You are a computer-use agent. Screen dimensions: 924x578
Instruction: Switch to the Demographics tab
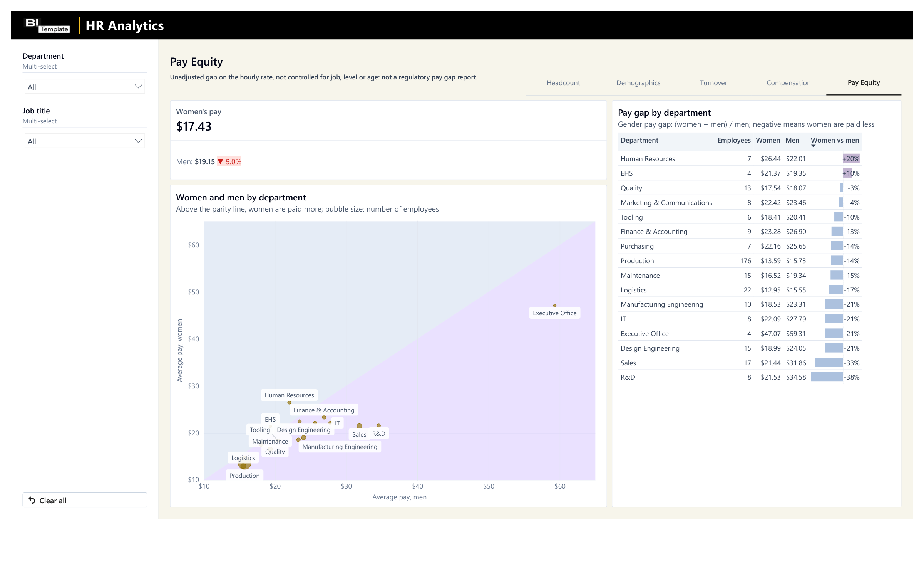(638, 83)
